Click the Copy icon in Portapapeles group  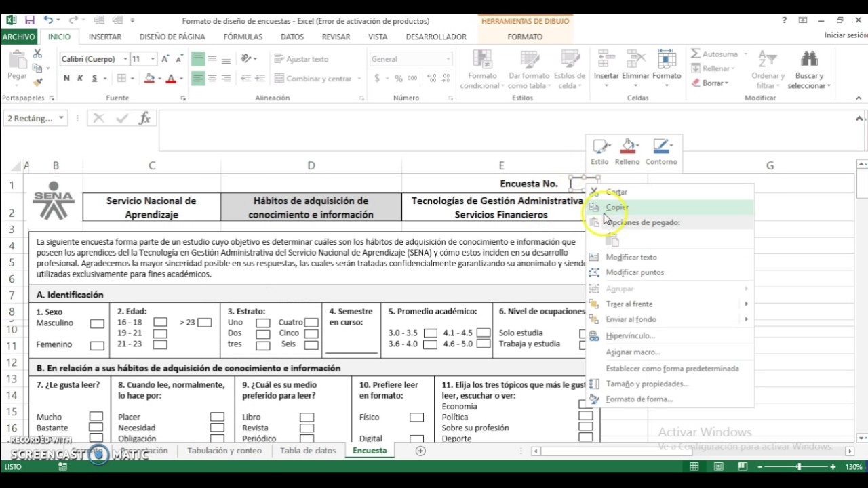click(37, 68)
